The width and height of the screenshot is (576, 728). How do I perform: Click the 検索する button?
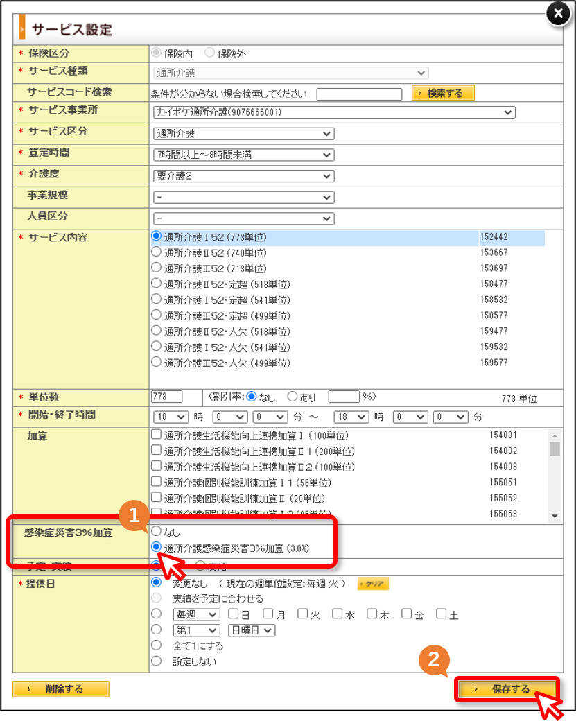[x=443, y=94]
